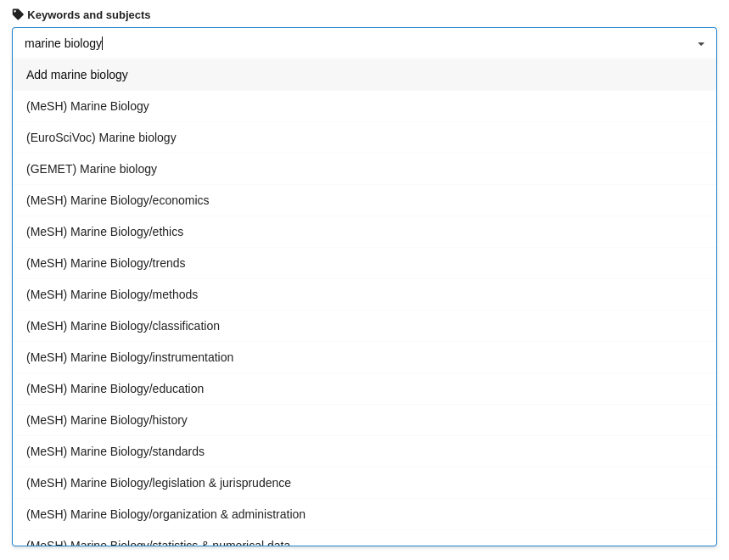729x560 pixels.
Task: Pick '(GEMET) Marine biology' suggestion
Action: click(365, 169)
